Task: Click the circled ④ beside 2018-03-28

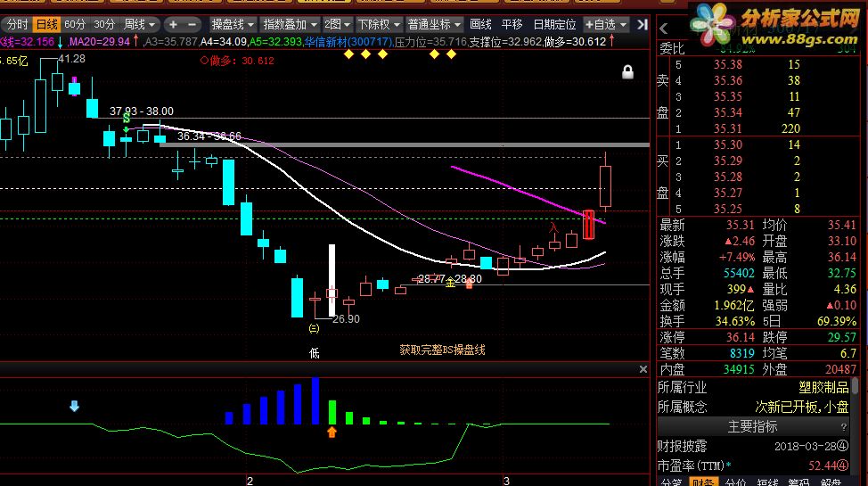Action: 842,446
